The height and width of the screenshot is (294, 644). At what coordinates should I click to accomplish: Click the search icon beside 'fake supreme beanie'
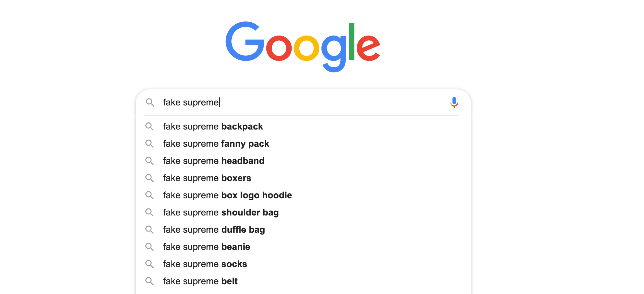coord(150,247)
